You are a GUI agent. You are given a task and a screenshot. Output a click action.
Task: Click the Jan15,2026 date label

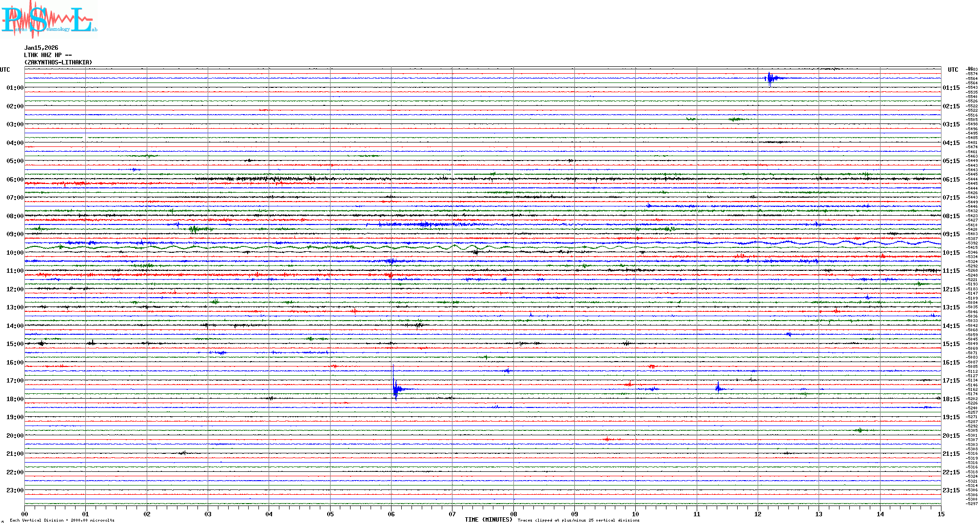pyautogui.click(x=41, y=48)
